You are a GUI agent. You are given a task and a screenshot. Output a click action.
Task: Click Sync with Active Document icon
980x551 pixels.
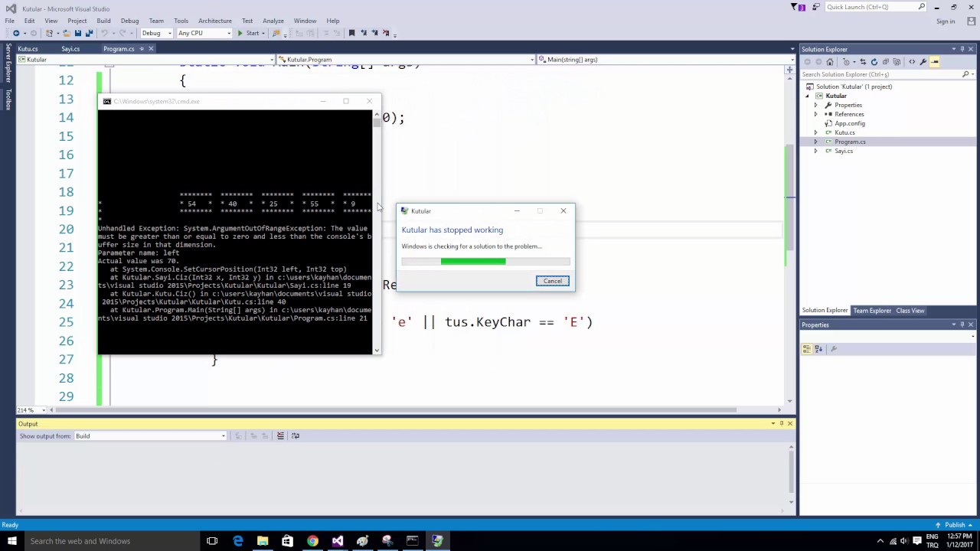tap(863, 62)
